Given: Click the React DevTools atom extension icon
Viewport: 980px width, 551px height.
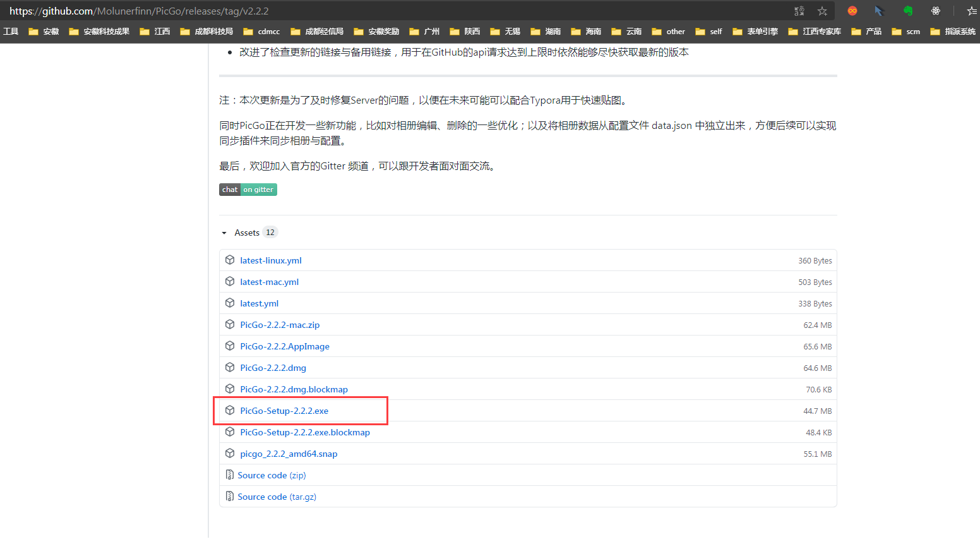Looking at the screenshot, I should click(936, 11).
